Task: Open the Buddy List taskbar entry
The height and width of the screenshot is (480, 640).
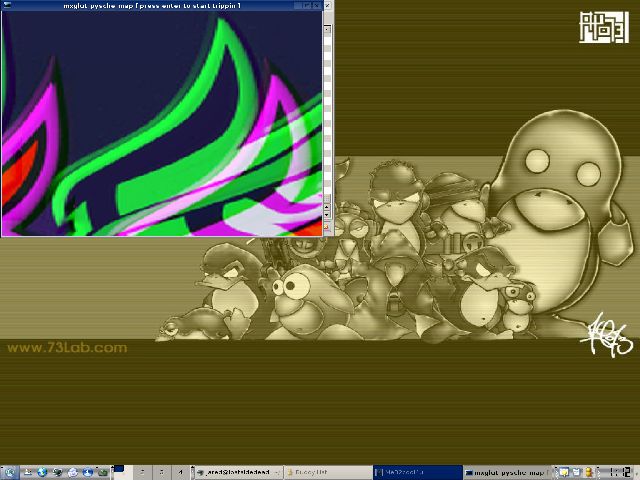Action: (x=328, y=472)
